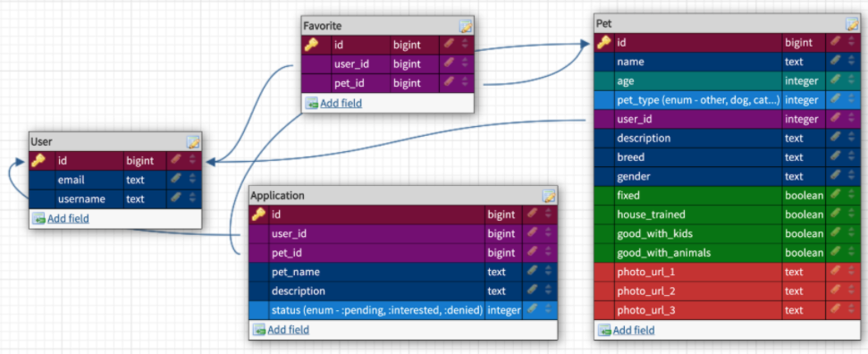Click the bigint type of the Favorite user_id field
This screenshot has width=868, height=354.
coord(408,64)
